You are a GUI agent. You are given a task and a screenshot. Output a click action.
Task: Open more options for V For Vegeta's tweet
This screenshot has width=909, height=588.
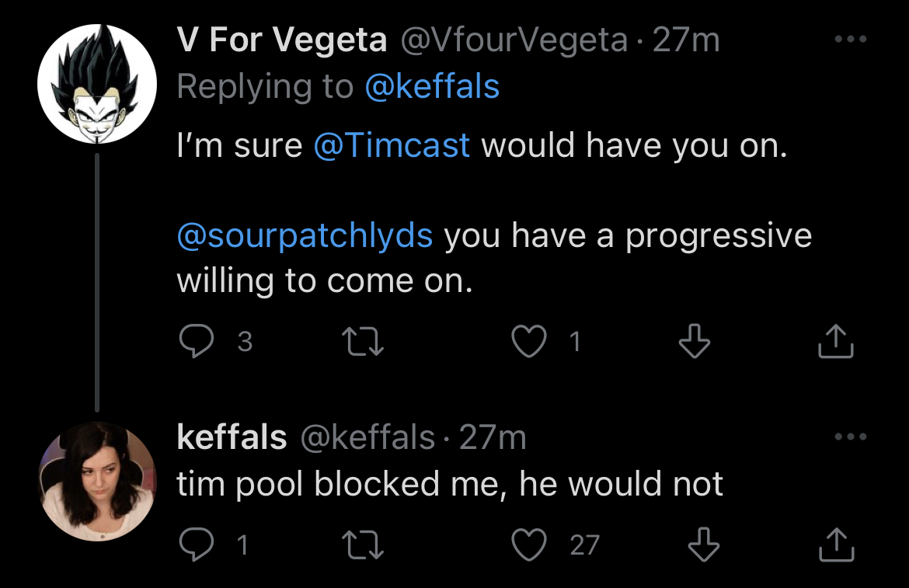point(851,39)
